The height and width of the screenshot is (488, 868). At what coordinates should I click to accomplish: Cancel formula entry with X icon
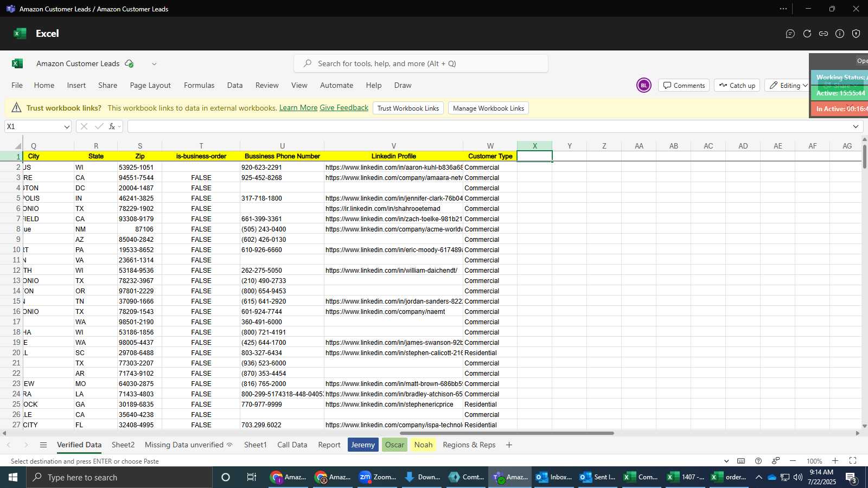coord(84,126)
